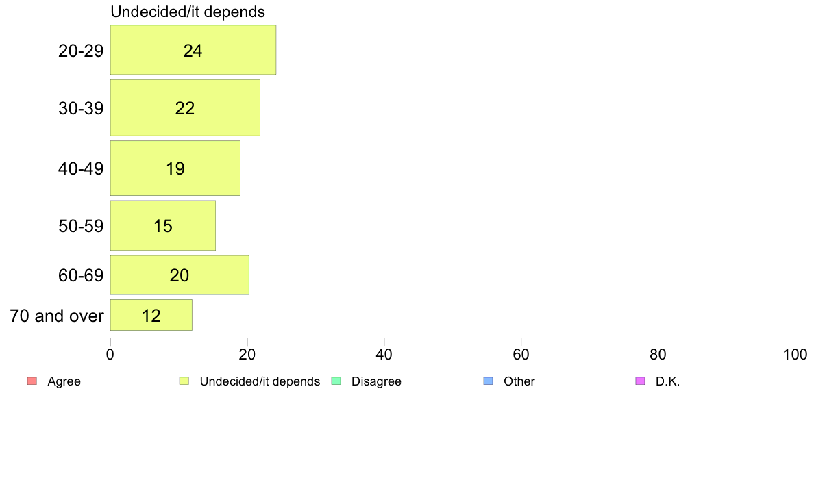Select the 50-59 bar showing 15
This screenshot has width=814, height=504.
[x=162, y=226]
